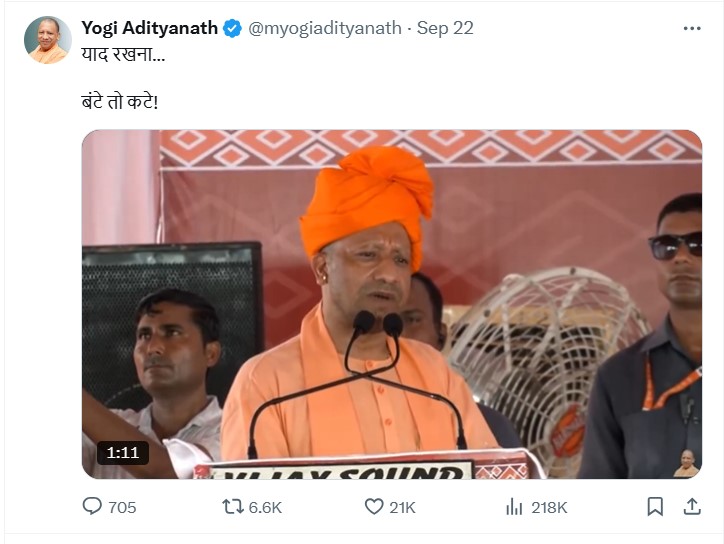Click the 6.6K reposts count
This screenshot has width=724, height=544.
265,508
